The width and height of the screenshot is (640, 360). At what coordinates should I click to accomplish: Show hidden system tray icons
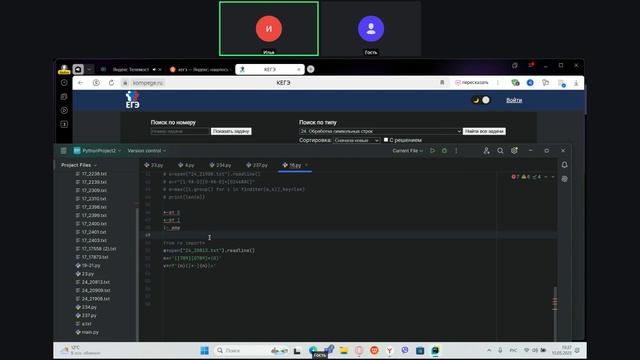click(x=489, y=350)
